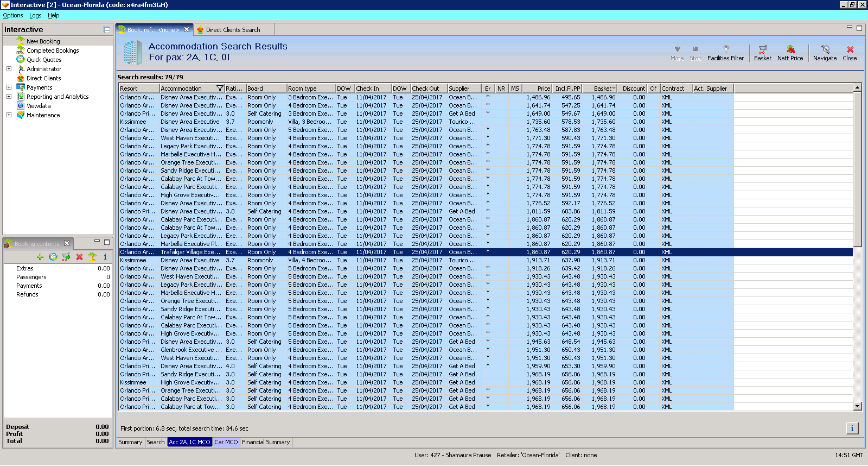
Task: Click the Facilities Filter funnel icon
Action: coord(726,49)
